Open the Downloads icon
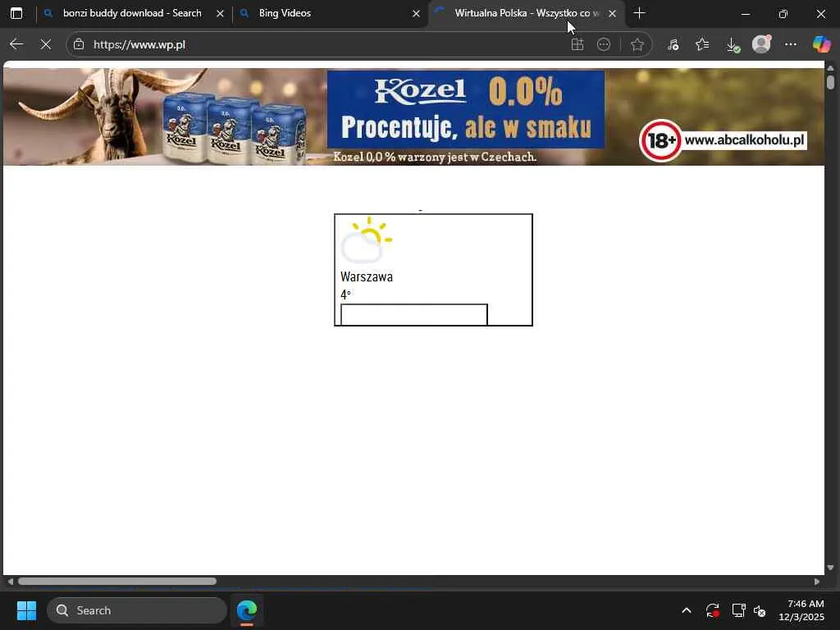 (x=733, y=44)
